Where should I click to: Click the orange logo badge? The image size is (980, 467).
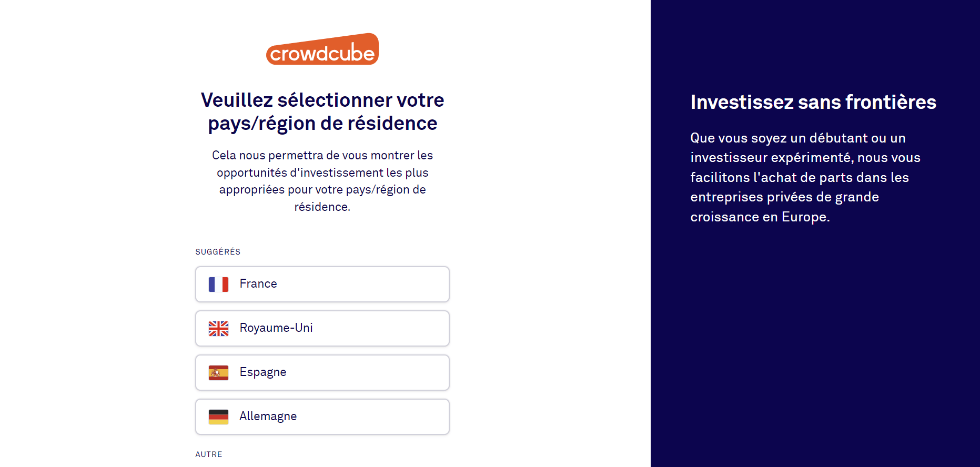click(322, 49)
